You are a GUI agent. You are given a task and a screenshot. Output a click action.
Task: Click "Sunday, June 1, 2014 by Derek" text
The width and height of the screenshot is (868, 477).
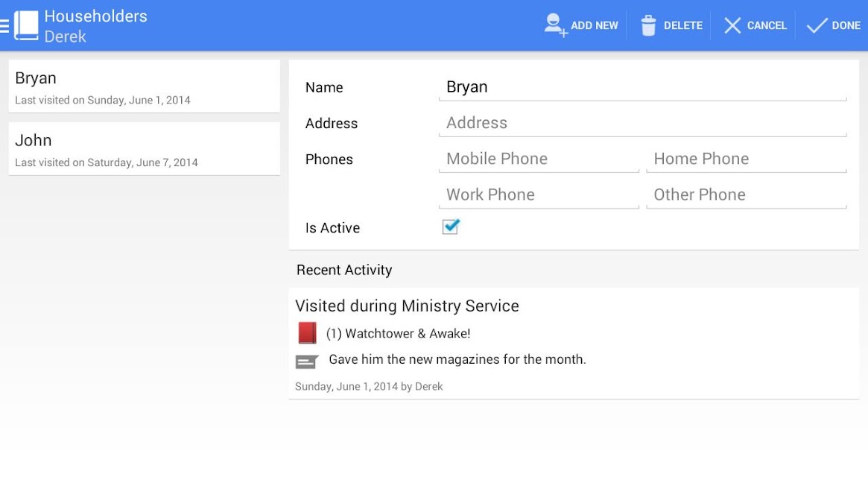[x=369, y=386]
